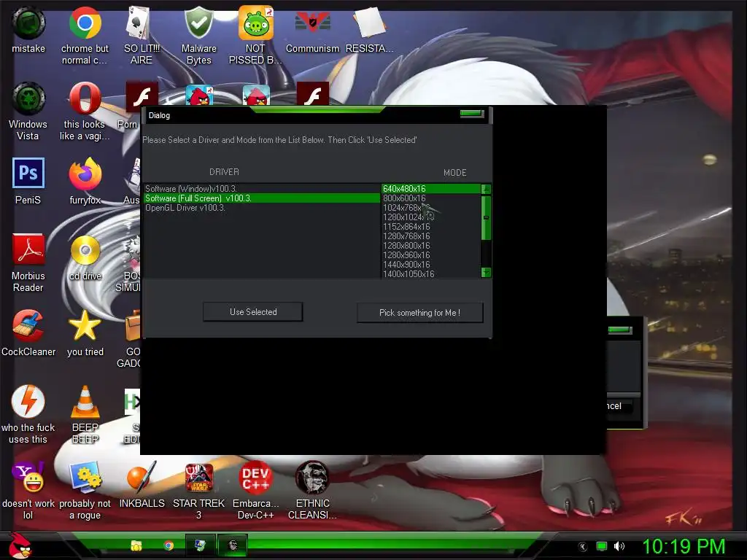Screen dimensions: 747x560
Task: Choose the 640x480x16 mode
Action: pos(430,189)
